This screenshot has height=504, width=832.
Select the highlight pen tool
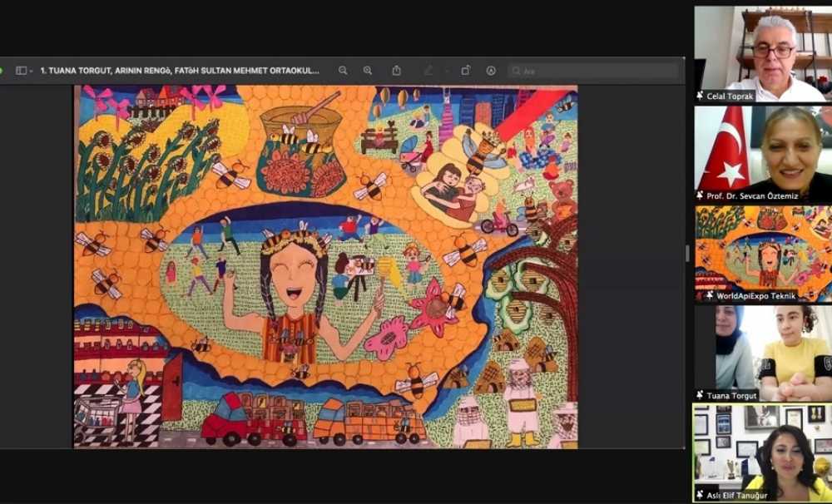428,71
